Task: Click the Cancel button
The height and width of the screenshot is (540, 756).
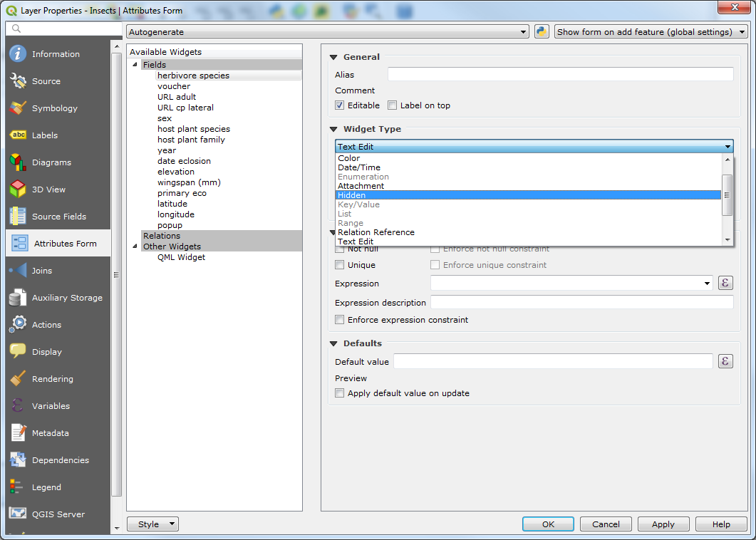Action: [x=606, y=524]
